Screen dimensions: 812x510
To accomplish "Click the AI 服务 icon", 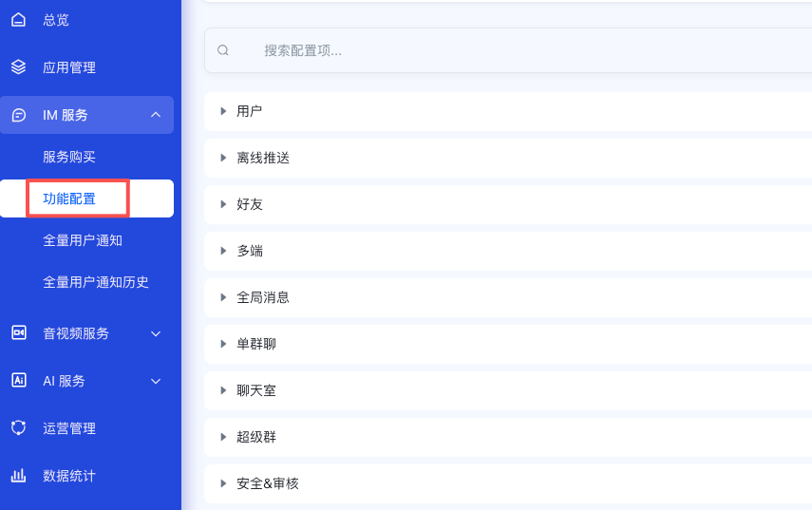I will (18, 381).
